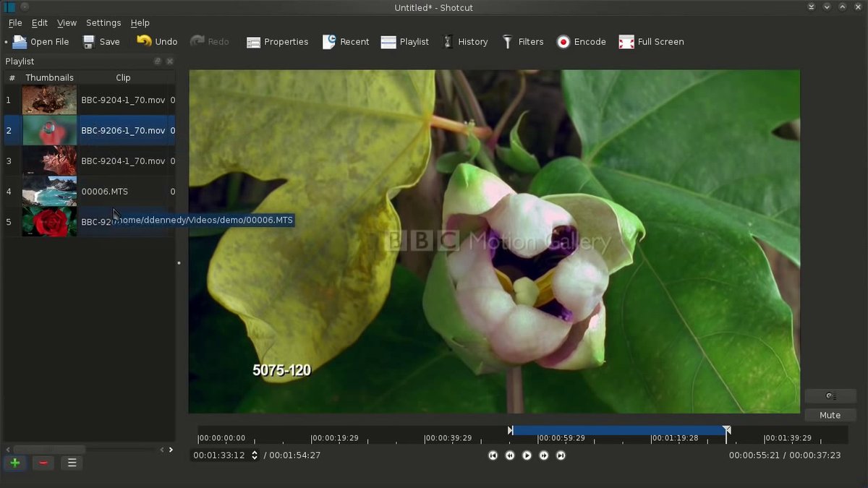868x488 pixels.
Task: Show the Playlist panel
Action: [404, 41]
